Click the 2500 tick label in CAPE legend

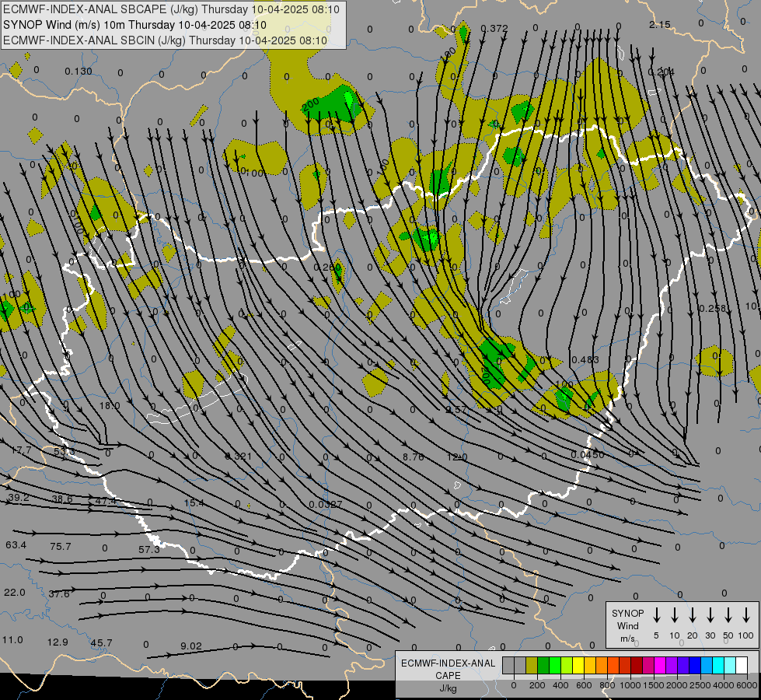700,685
